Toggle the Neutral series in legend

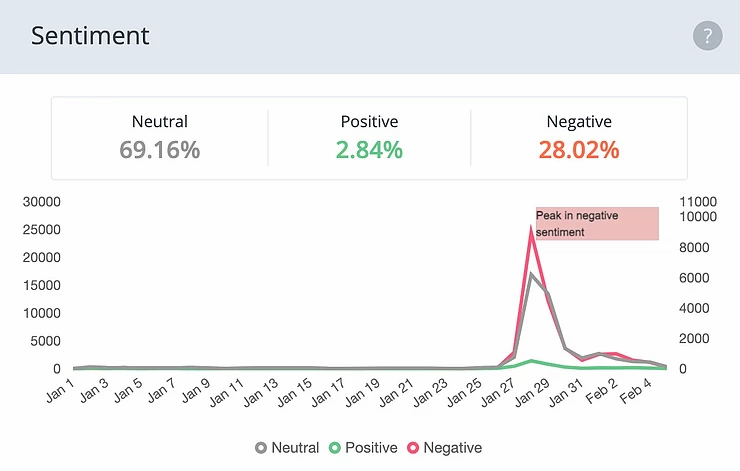click(296, 448)
